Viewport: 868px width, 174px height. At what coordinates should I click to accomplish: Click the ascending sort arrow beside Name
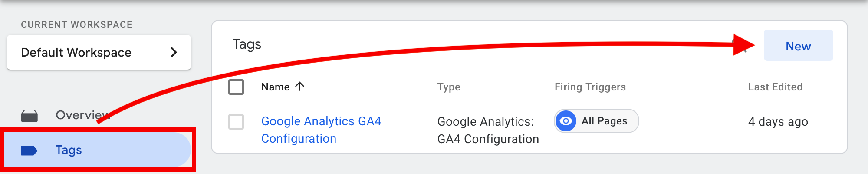coord(299,86)
